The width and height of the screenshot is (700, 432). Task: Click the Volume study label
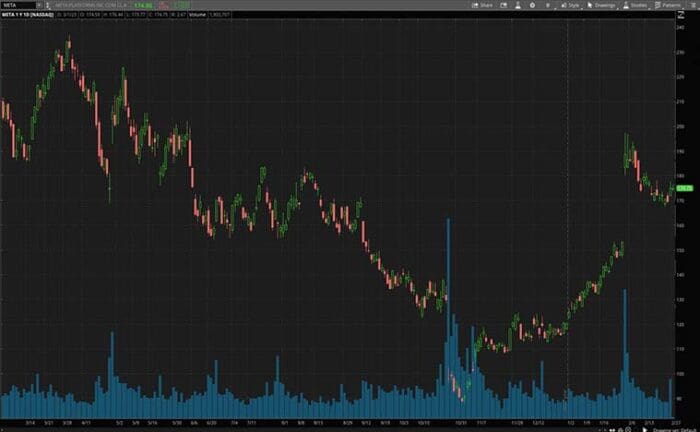click(x=197, y=15)
